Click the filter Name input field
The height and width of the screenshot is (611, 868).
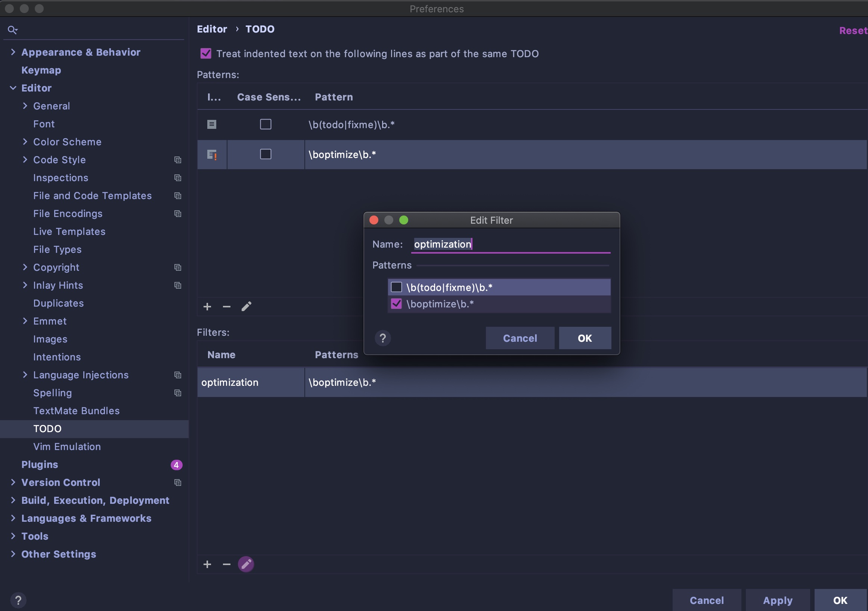click(x=510, y=244)
